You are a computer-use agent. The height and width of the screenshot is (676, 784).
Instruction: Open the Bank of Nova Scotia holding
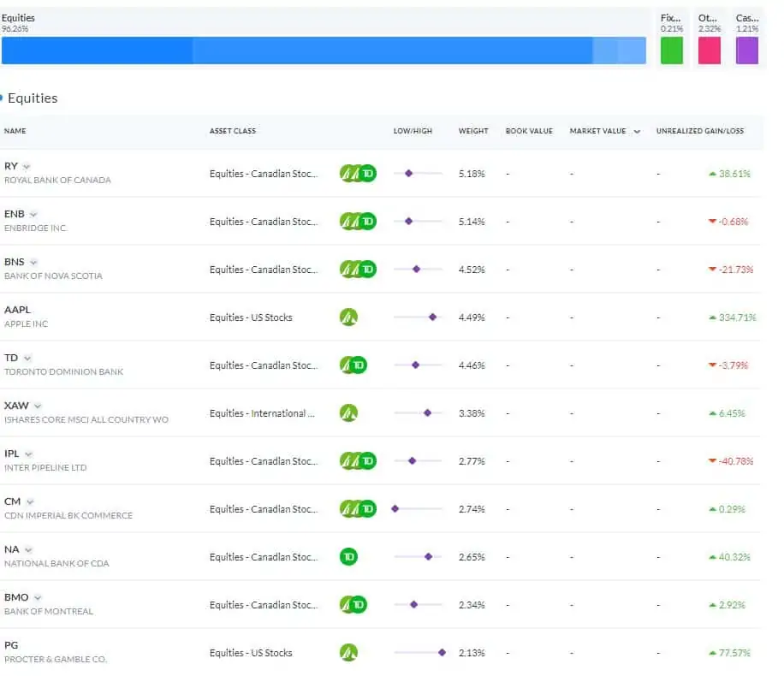53,276
